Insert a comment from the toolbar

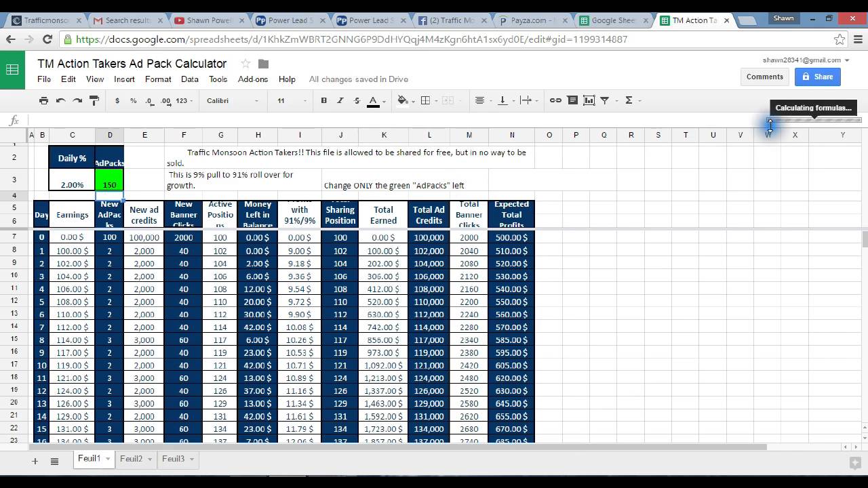[x=572, y=100]
